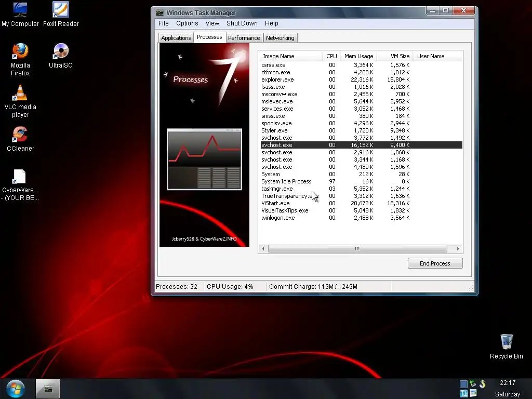Select the lsass.exe process
The height and width of the screenshot is (399, 532).
tap(362, 87)
